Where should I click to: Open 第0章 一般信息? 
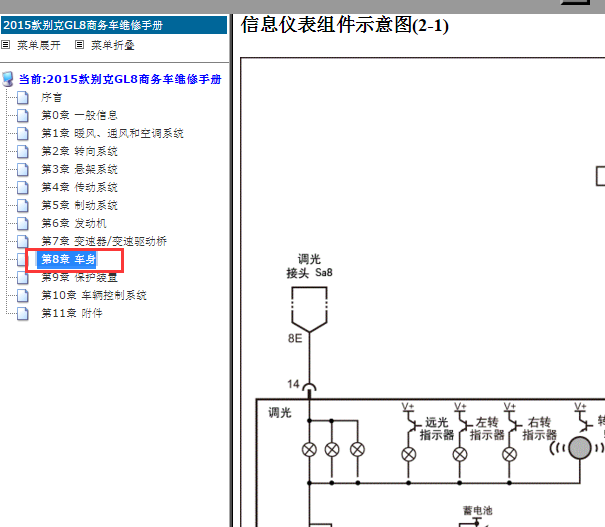[x=79, y=115]
